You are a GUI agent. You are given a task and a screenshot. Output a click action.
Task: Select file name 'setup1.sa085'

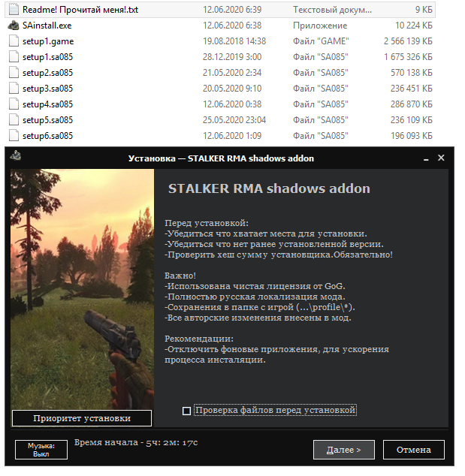[x=47, y=57]
